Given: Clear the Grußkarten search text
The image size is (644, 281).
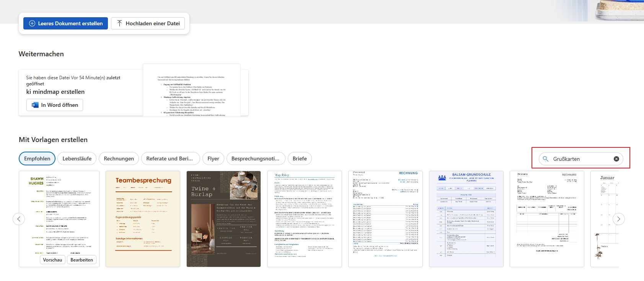Looking at the screenshot, I should tap(616, 159).
